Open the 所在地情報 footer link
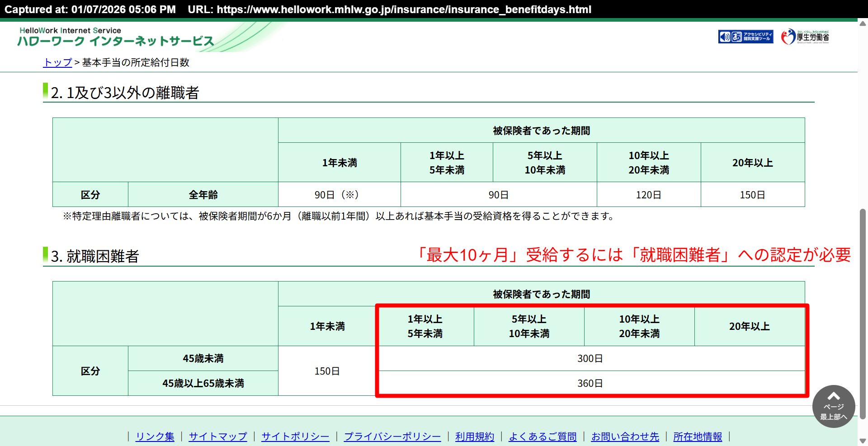This screenshot has width=868, height=446. coord(698,437)
